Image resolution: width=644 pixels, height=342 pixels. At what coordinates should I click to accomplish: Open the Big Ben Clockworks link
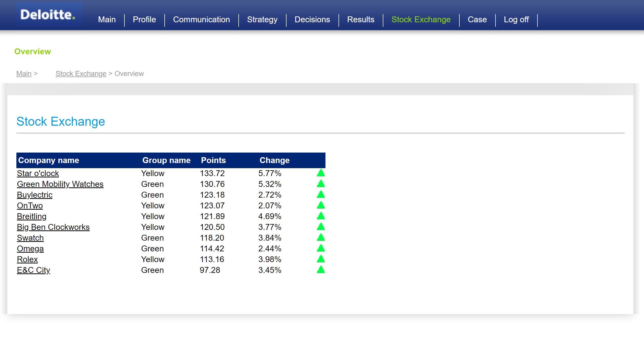(x=53, y=227)
